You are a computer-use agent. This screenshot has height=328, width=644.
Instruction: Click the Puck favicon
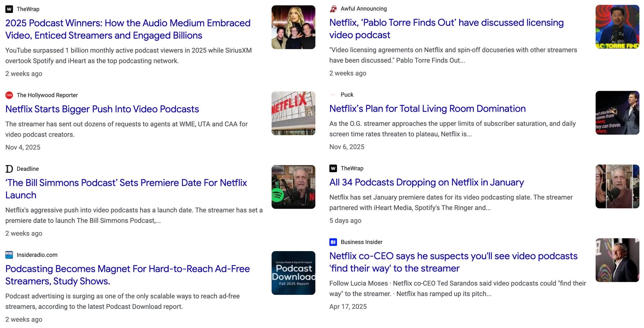point(333,95)
